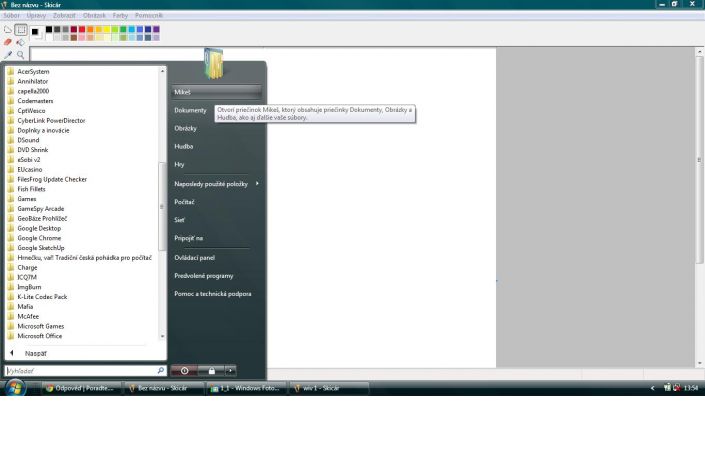Click the program list scroll-up arrow
The width and height of the screenshot is (705, 464).
[162, 71]
